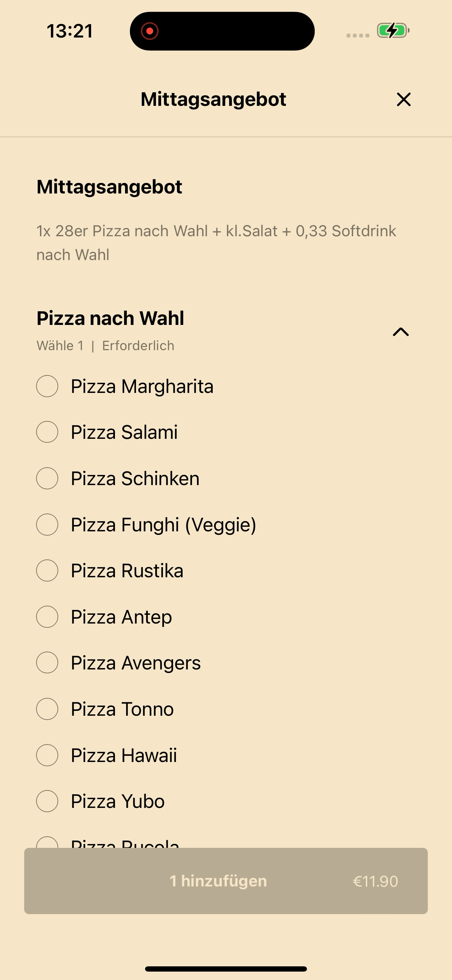Click the €11.90 price on add button
The image size is (452, 980).
(x=375, y=881)
